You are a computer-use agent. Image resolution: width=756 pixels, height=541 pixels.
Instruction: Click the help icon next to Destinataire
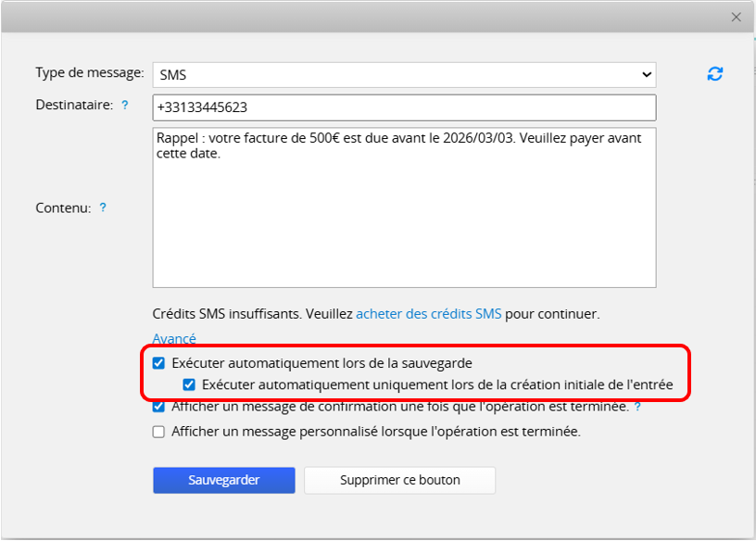[125, 106]
